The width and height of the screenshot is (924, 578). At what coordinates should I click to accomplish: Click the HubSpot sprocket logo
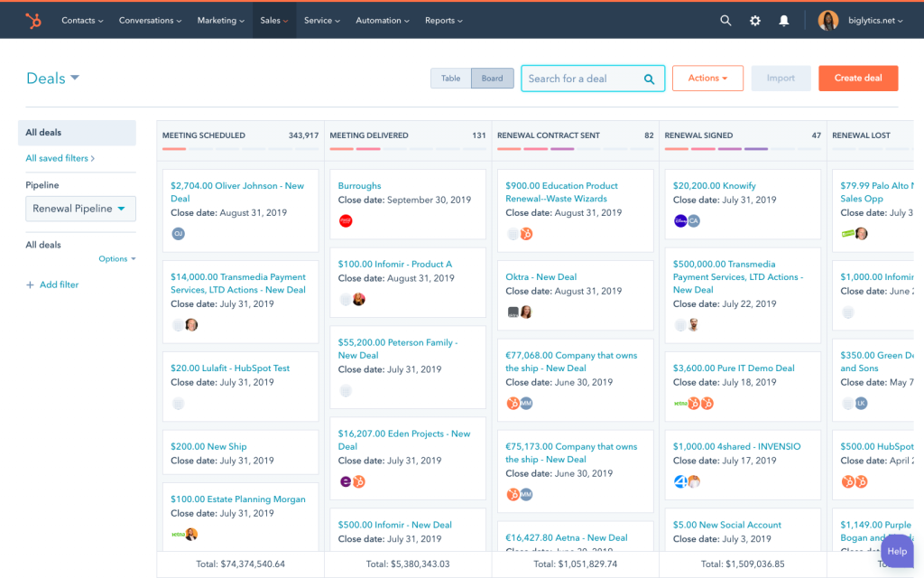tap(33, 21)
